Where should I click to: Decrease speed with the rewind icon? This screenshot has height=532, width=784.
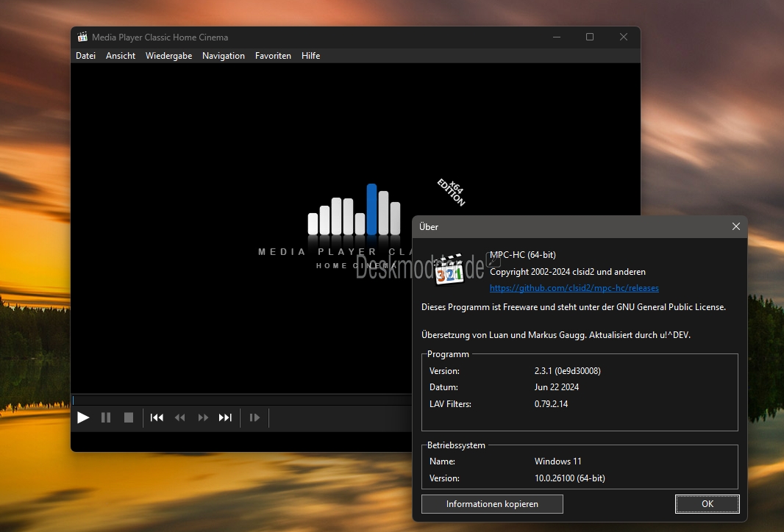point(180,417)
